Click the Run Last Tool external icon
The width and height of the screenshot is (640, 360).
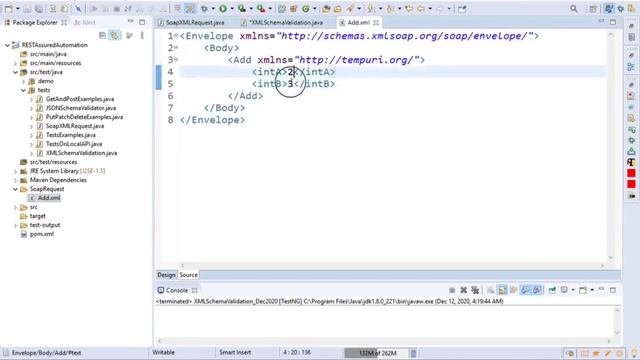click(x=261, y=9)
